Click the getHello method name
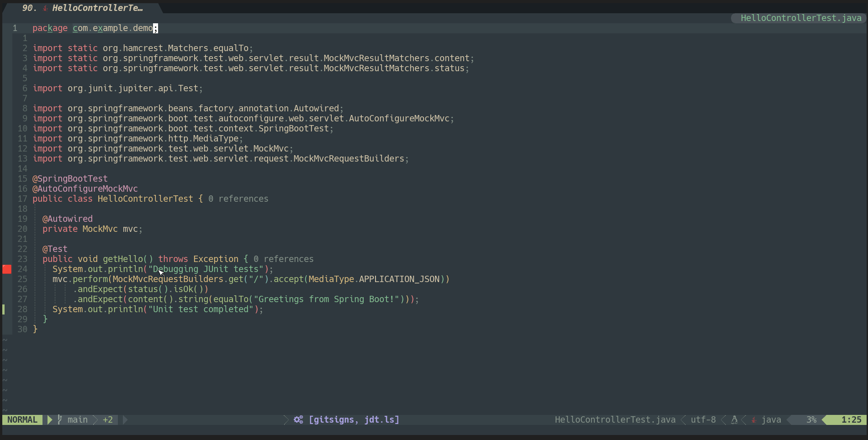 click(123, 259)
